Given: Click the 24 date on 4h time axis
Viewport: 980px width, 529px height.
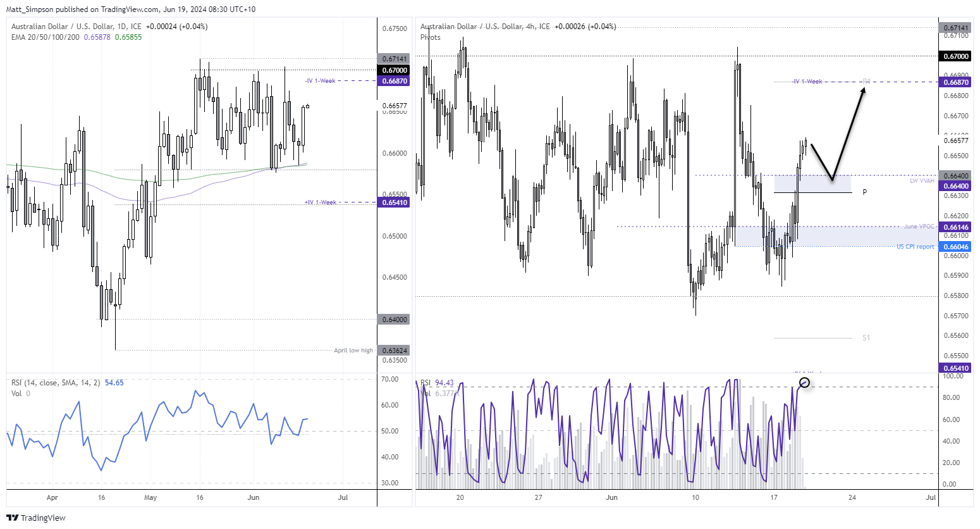Looking at the screenshot, I should pyautogui.click(x=852, y=497).
